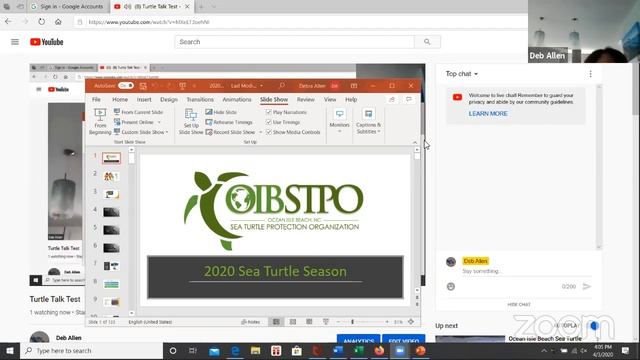
Task: Open File Explorer from taskbar
Action: click(x=256, y=351)
